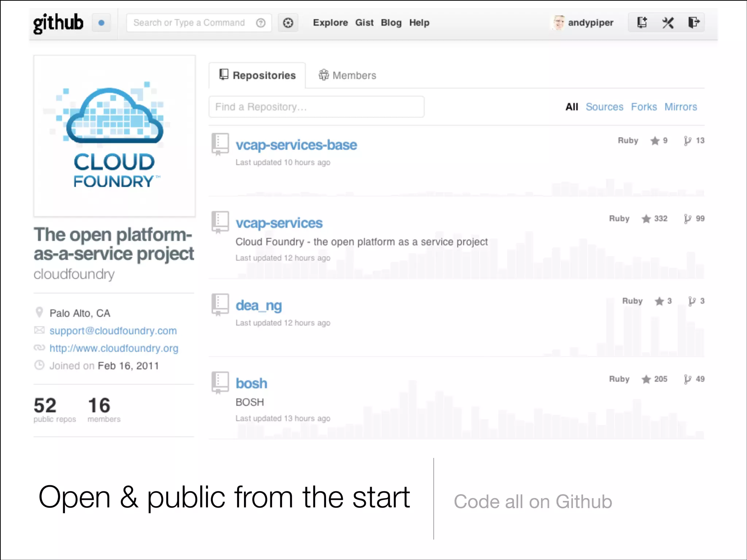Click the github logo
This screenshot has width=747, height=560.
[58, 23]
